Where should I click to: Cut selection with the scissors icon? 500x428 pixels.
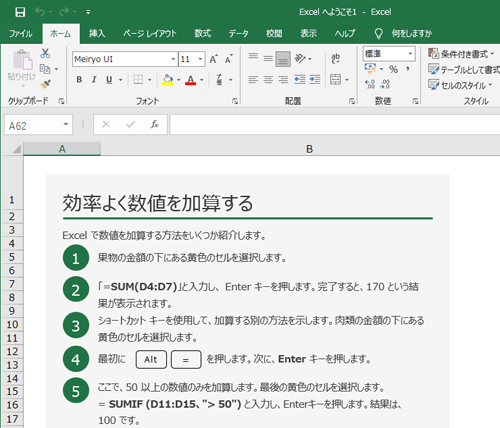[45, 53]
